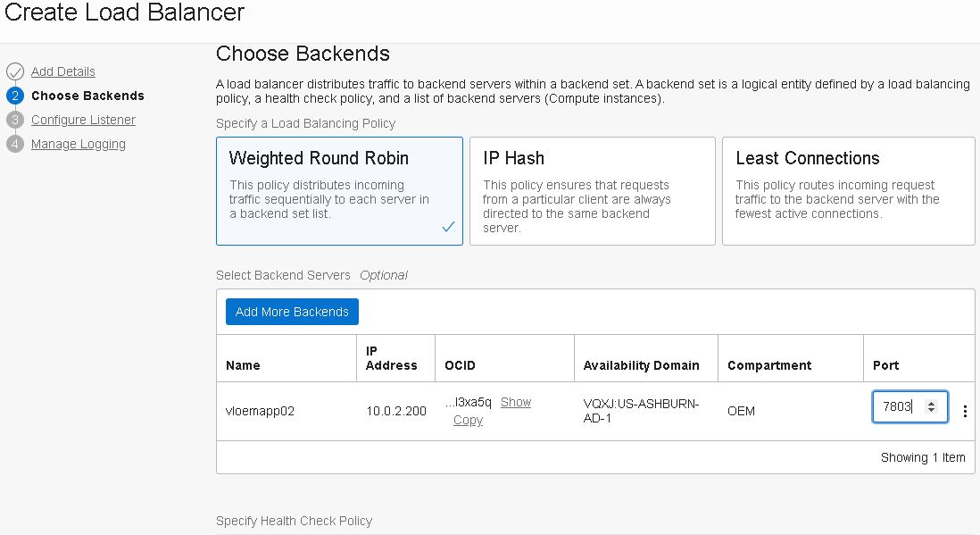
Task: Click the IP Address column header
Action: [x=390, y=357]
